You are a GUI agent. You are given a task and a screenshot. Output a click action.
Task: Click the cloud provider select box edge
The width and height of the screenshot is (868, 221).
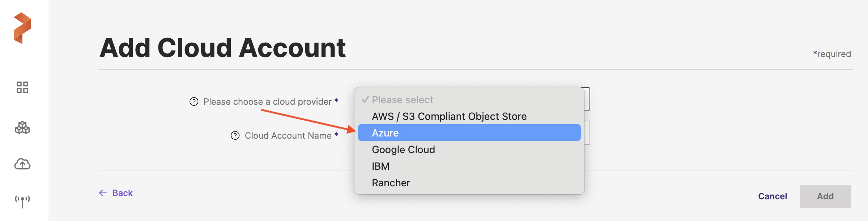tap(587, 99)
